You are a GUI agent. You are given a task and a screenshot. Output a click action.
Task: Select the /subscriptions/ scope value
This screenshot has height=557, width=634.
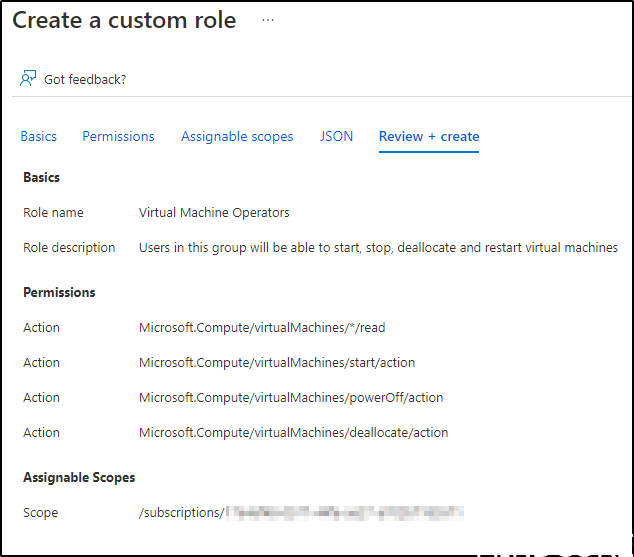(x=301, y=513)
